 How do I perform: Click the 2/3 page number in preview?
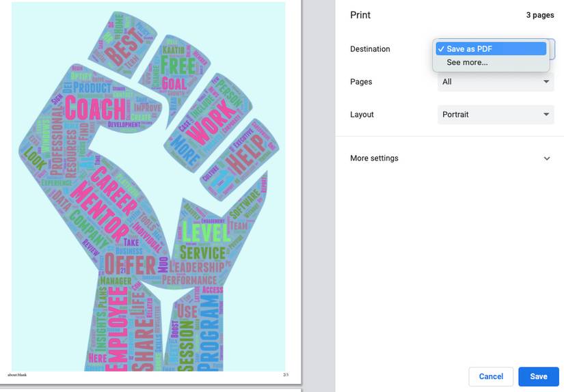286,375
